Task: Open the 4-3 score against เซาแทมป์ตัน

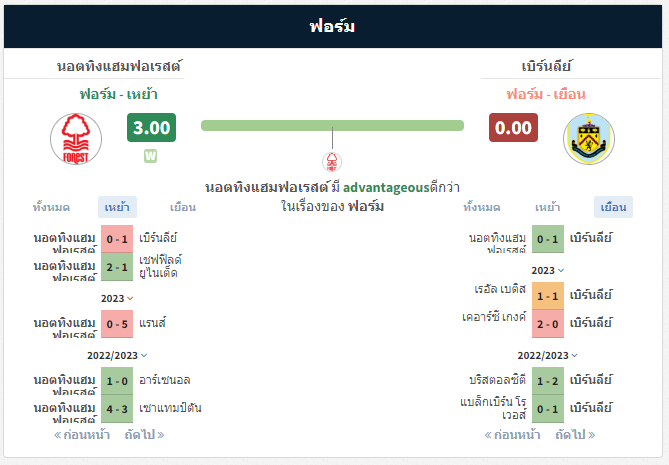Action: (x=117, y=409)
